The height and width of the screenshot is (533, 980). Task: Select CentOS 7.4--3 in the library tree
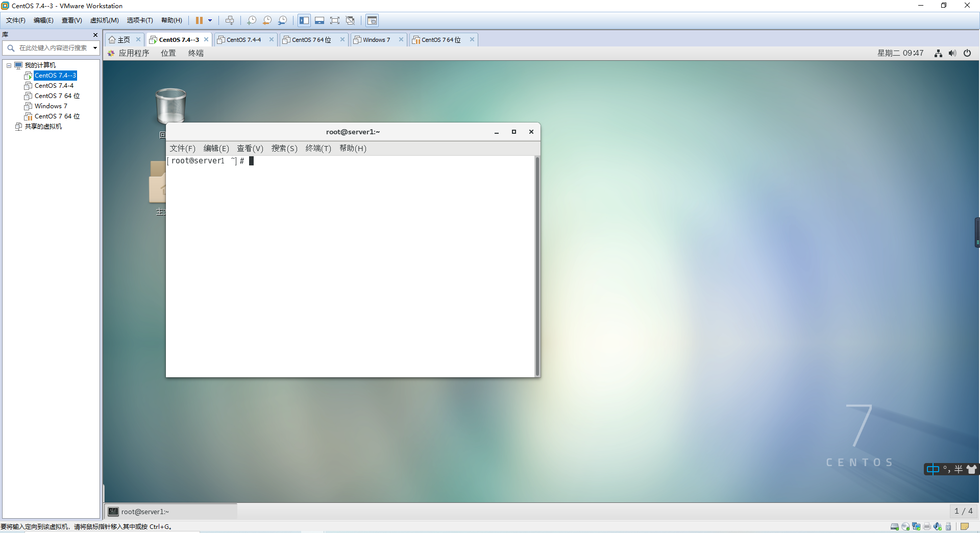55,76
